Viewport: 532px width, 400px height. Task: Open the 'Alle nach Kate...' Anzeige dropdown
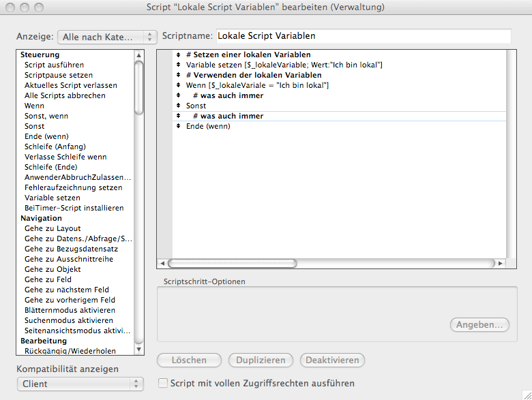(x=108, y=37)
